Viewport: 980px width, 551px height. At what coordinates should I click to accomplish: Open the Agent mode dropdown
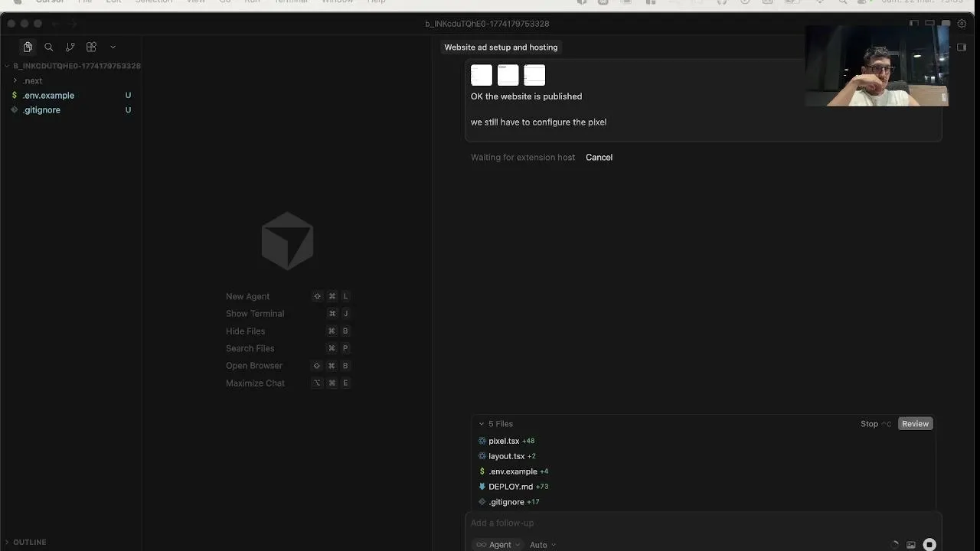coord(498,545)
